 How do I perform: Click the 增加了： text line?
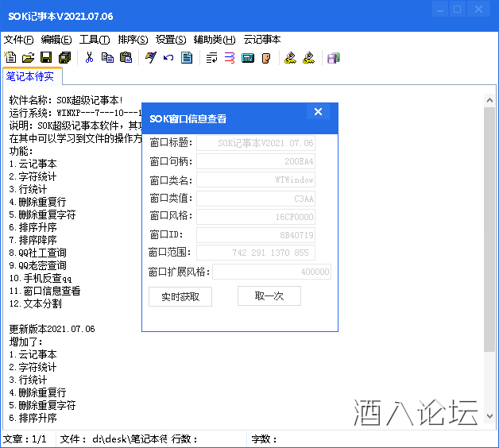(25, 342)
